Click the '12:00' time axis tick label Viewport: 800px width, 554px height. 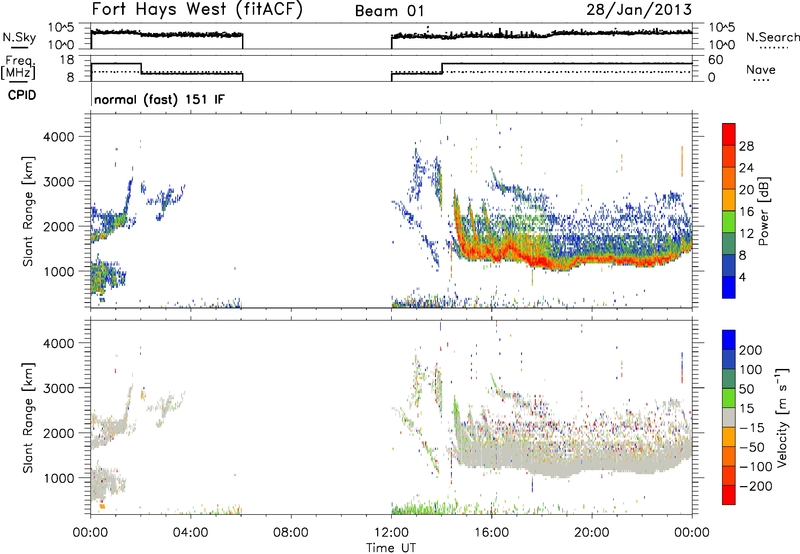coord(391,533)
